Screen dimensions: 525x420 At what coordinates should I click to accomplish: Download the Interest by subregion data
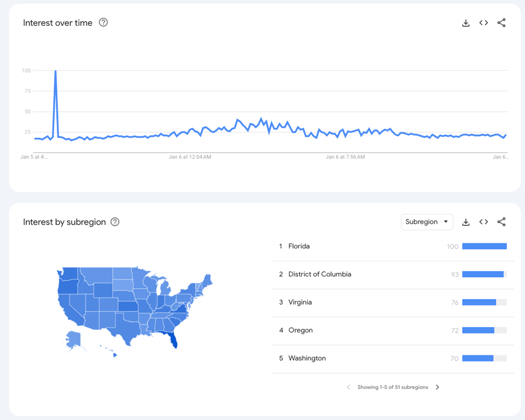[465, 221]
